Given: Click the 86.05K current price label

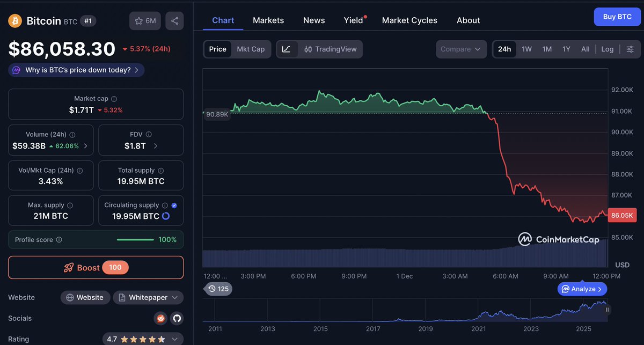Looking at the screenshot, I should click(623, 215).
